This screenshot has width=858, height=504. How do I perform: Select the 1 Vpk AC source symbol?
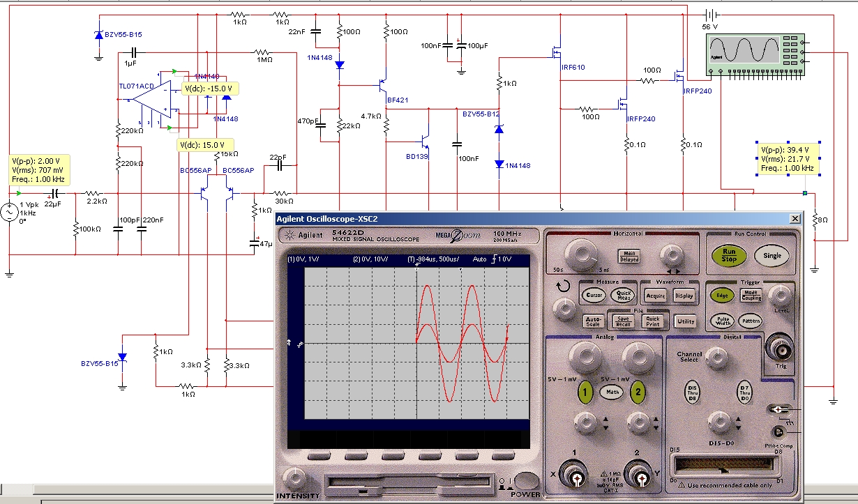coord(10,212)
